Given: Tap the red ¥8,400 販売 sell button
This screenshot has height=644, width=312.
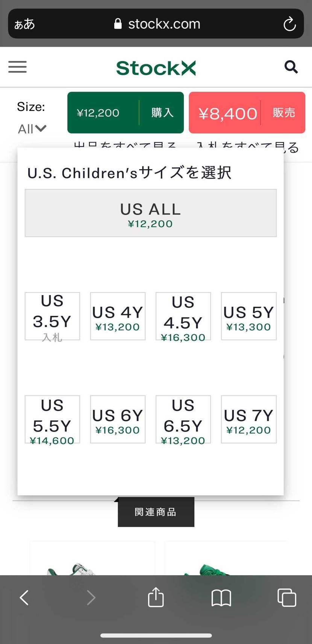Looking at the screenshot, I should pyautogui.click(x=247, y=112).
